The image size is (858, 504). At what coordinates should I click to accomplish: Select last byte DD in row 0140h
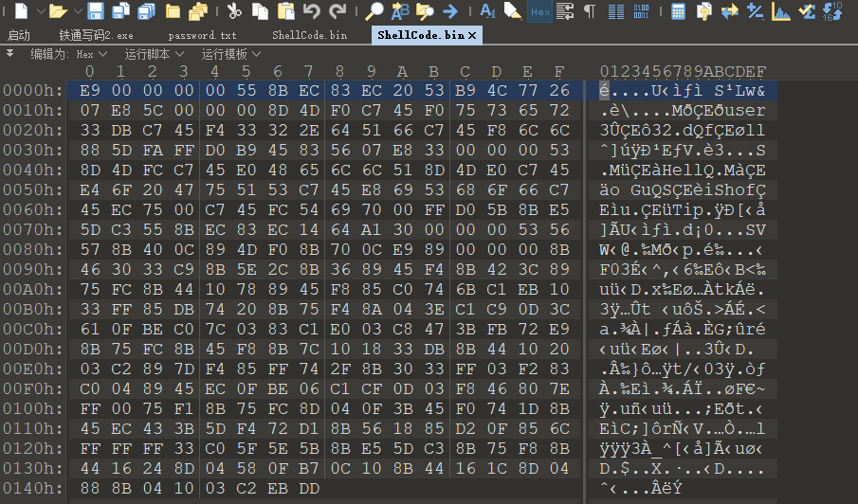pyautogui.click(x=309, y=488)
